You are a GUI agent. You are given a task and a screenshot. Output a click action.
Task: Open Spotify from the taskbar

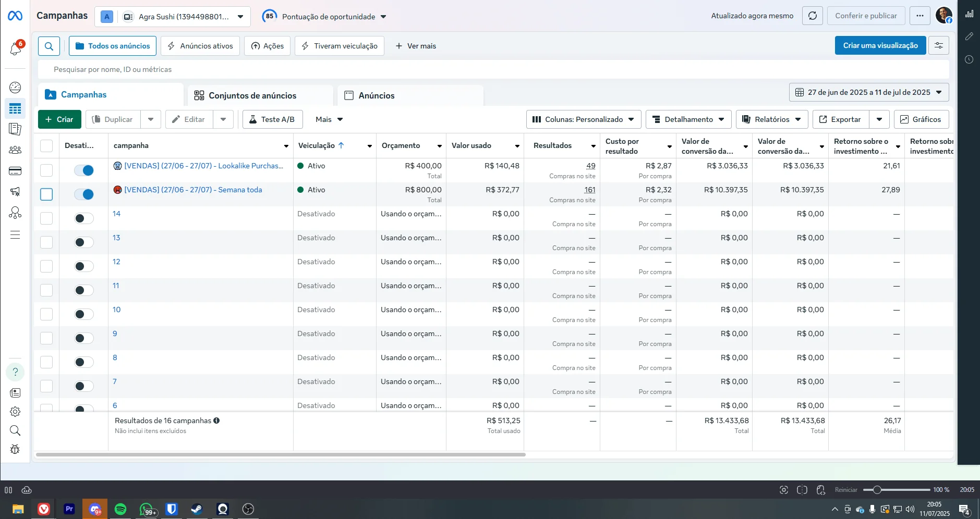120,509
